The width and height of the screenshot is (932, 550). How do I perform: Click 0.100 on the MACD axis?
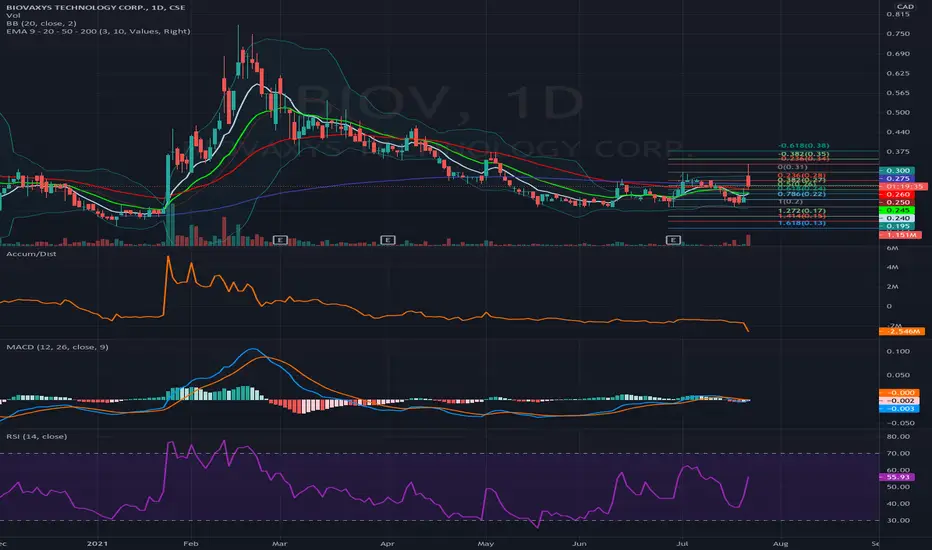click(x=898, y=351)
